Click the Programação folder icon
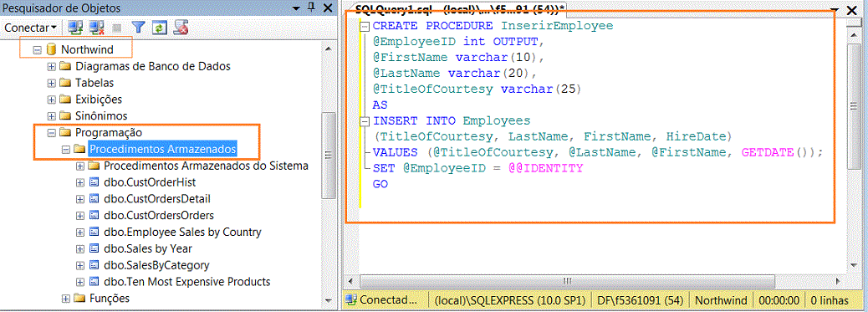The height and width of the screenshot is (312, 868). pos(66,133)
